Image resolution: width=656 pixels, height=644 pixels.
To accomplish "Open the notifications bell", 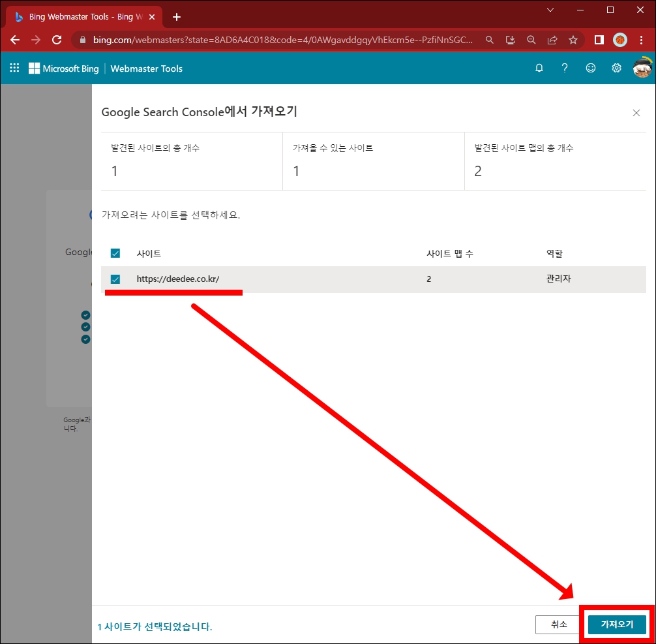I will pyautogui.click(x=539, y=68).
